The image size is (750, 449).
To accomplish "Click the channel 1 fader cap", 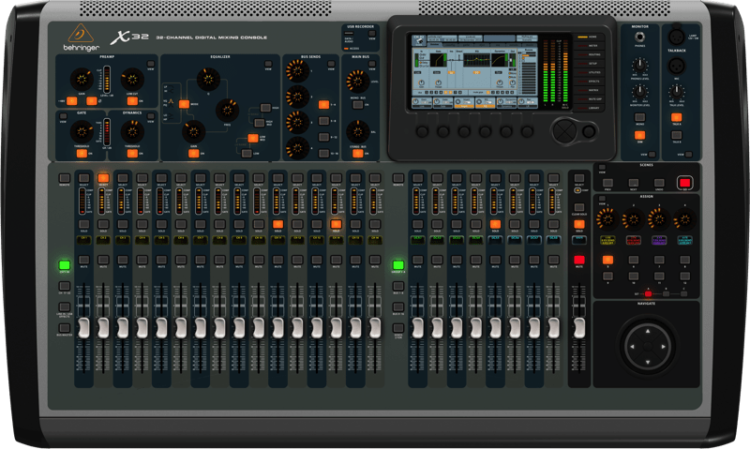I will pyautogui.click(x=84, y=328).
